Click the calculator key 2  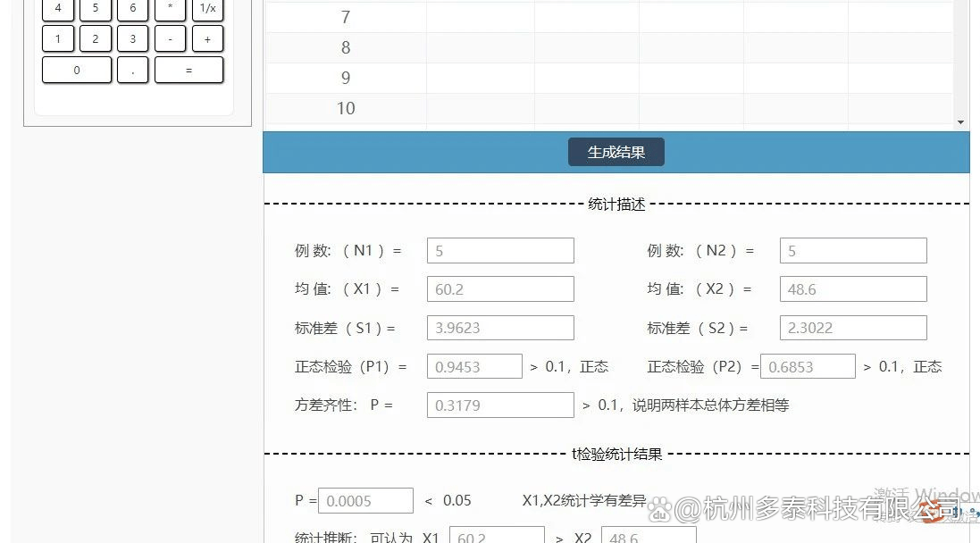tap(96, 38)
